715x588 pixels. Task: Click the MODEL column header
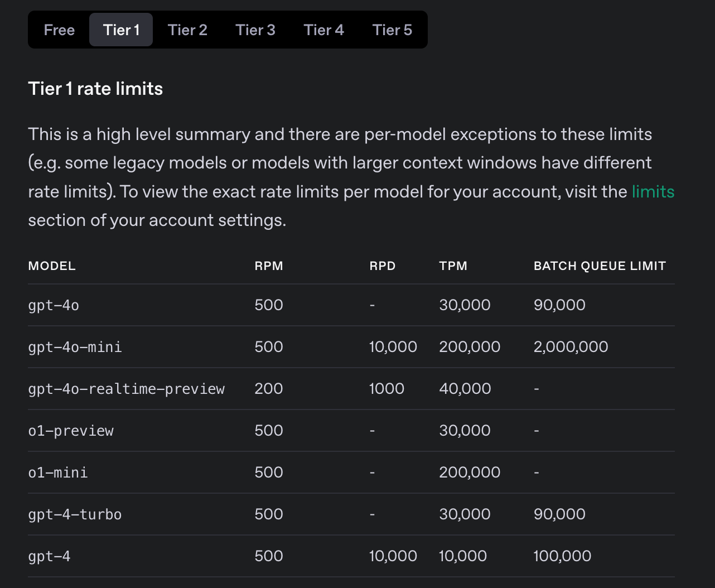[x=52, y=266]
